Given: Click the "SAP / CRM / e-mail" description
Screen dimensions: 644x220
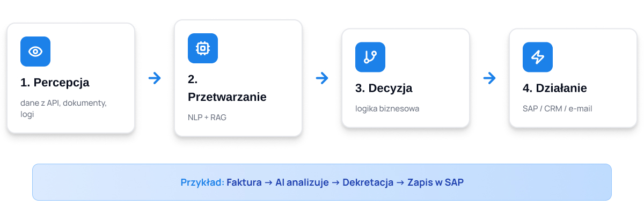Looking at the screenshot, I should [557, 108].
